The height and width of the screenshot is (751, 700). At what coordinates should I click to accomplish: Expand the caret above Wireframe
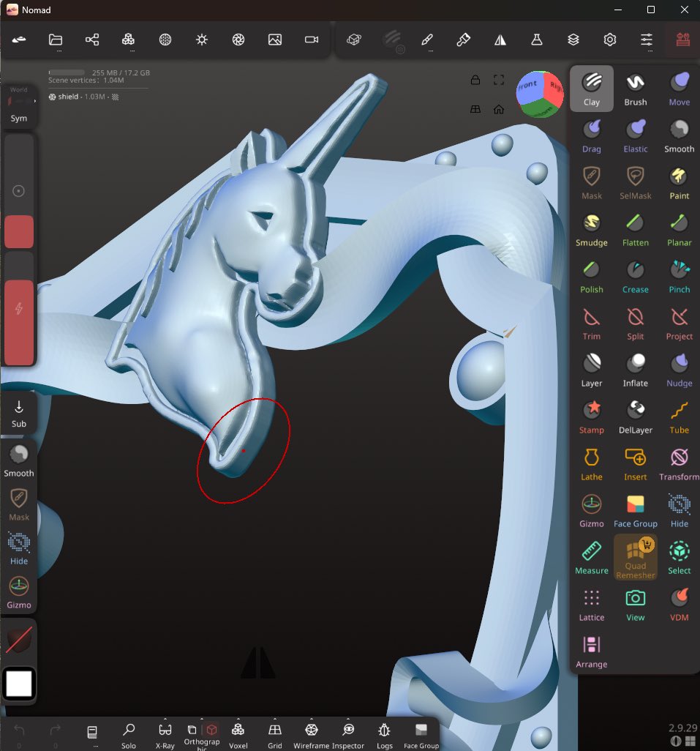coord(312,719)
